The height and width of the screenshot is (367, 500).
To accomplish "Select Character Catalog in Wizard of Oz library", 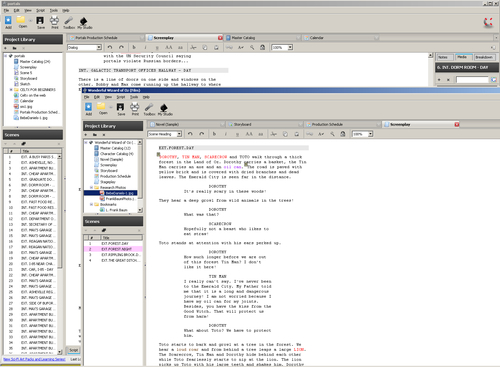I will point(116,154).
